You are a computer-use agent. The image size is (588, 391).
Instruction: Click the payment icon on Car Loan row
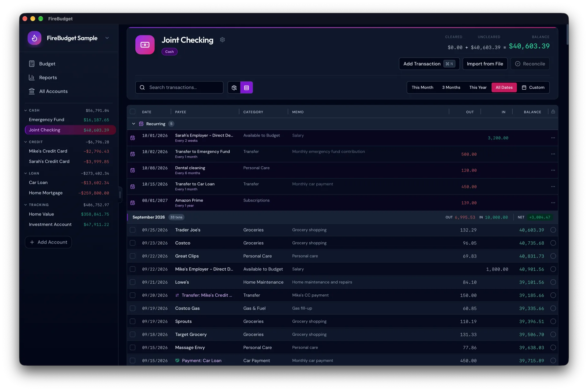coord(177,360)
